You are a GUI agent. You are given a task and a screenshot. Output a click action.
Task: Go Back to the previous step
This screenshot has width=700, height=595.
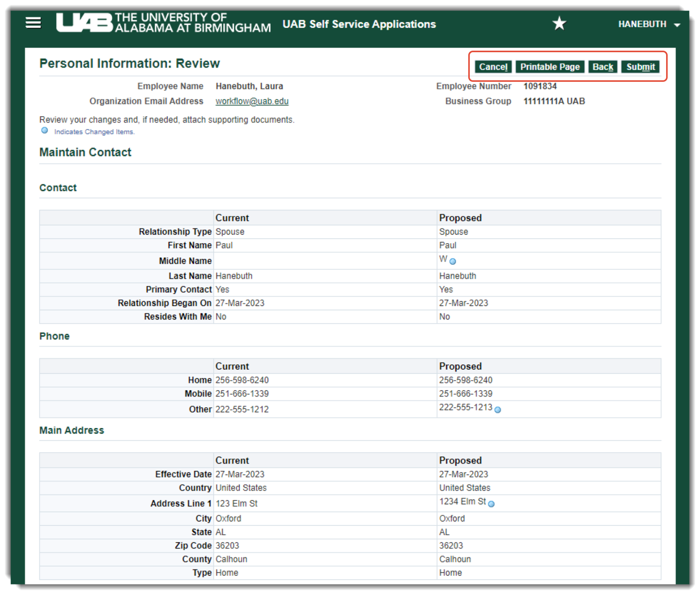coord(603,67)
